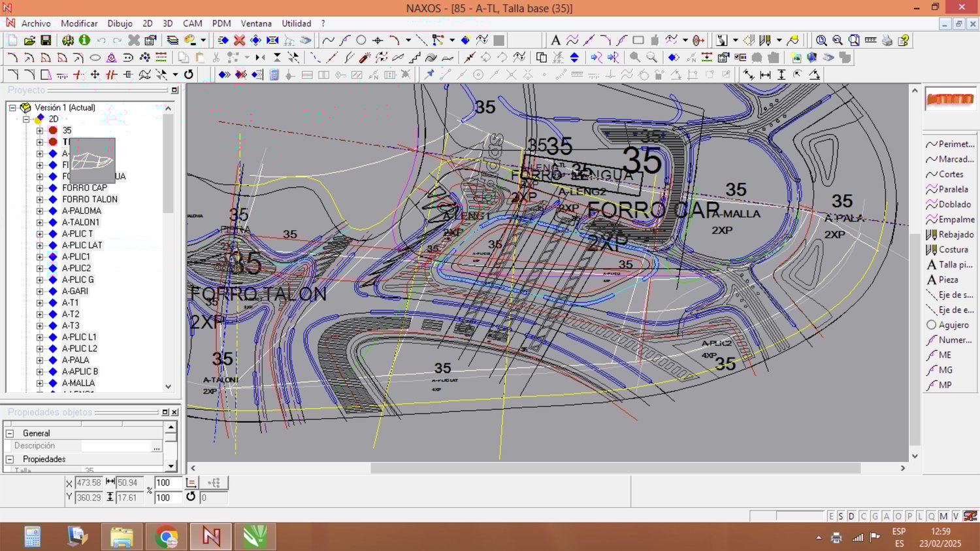Click the red X delete icon
The height and width of the screenshot is (551, 980).
240,41
